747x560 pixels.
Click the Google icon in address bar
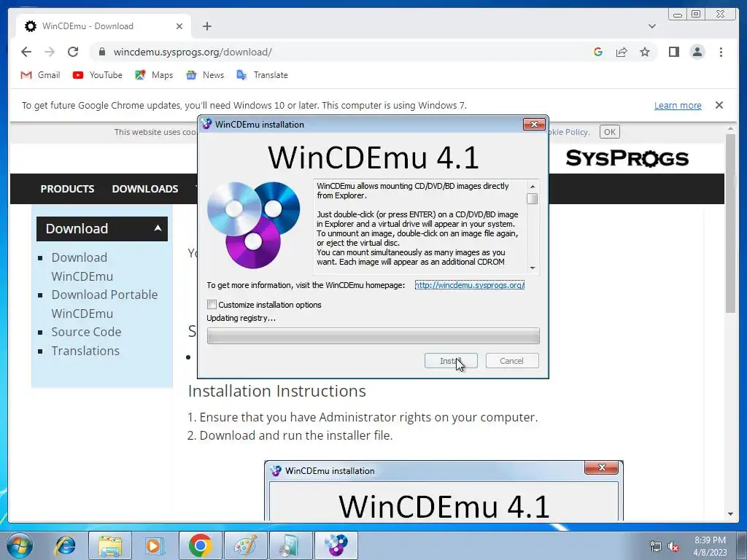click(x=598, y=52)
